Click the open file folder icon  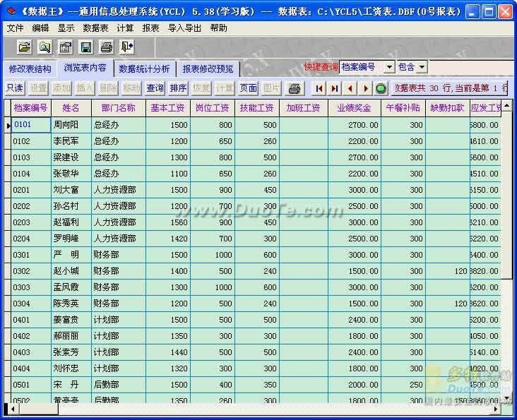click(25, 47)
